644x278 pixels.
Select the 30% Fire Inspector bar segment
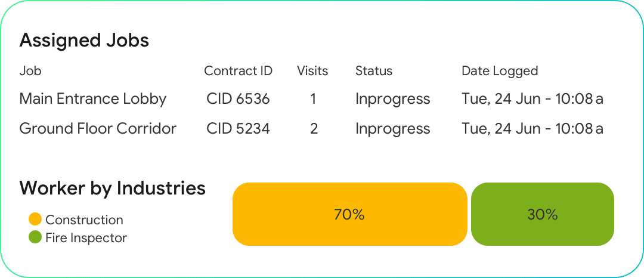(x=542, y=214)
